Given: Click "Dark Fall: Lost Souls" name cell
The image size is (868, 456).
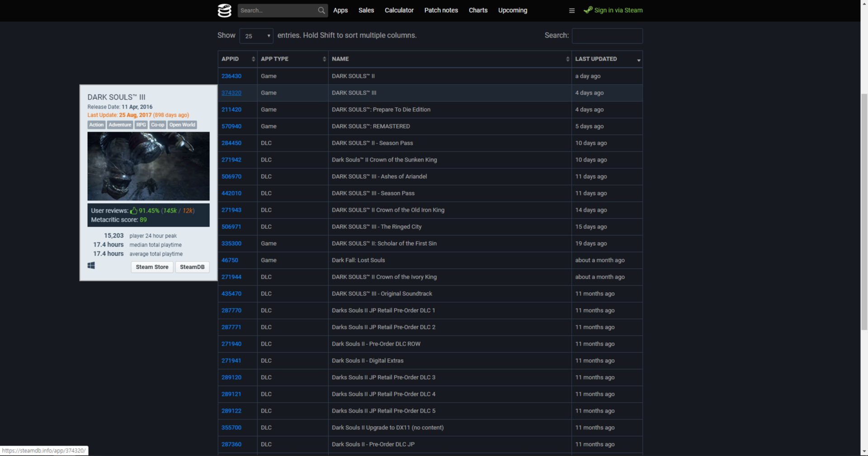Looking at the screenshot, I should click(450, 260).
